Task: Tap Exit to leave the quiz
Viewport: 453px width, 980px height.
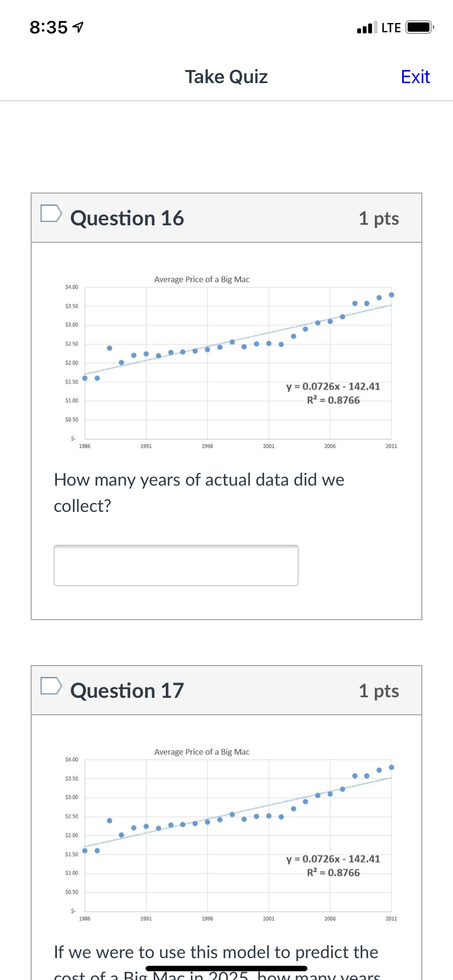Action: tap(415, 77)
